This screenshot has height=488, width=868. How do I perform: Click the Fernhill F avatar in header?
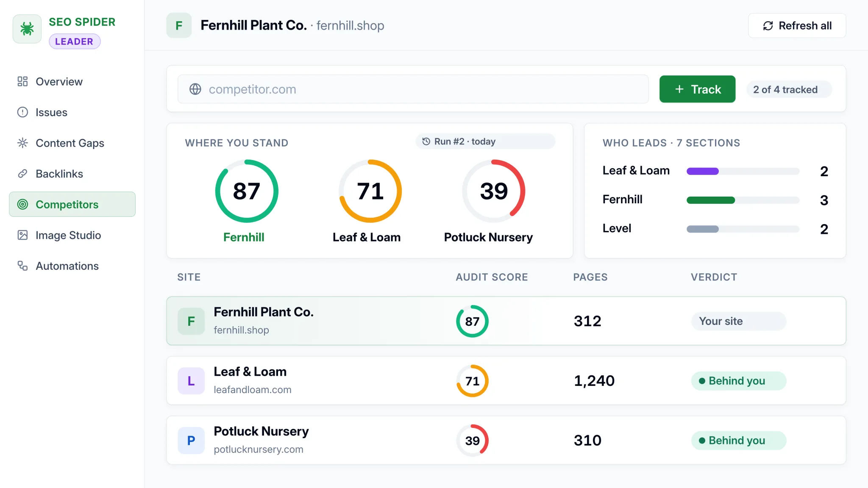coord(179,25)
